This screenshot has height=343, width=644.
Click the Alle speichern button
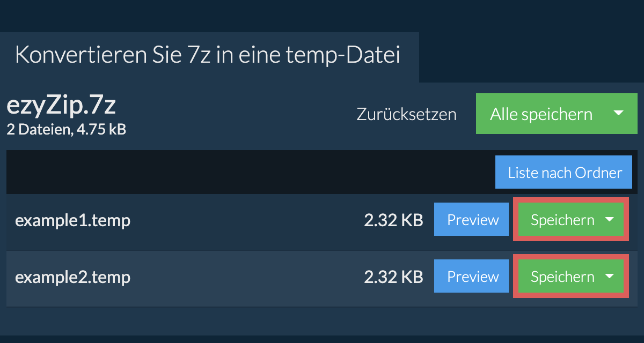541,114
